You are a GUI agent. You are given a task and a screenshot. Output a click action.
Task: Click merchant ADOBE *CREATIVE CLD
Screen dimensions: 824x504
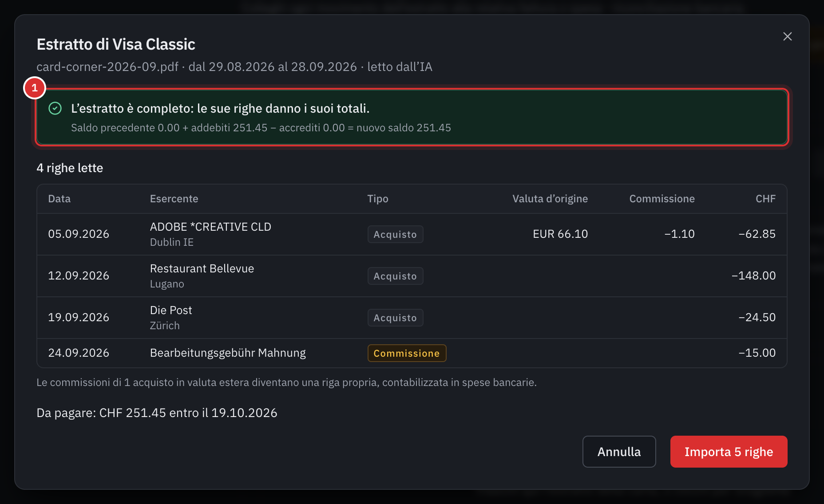tap(210, 227)
